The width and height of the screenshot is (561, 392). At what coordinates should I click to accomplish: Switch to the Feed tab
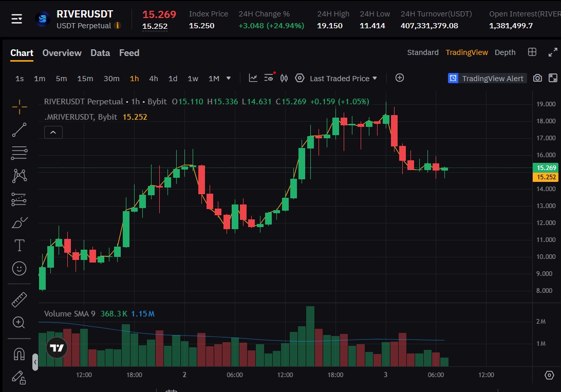pos(129,53)
